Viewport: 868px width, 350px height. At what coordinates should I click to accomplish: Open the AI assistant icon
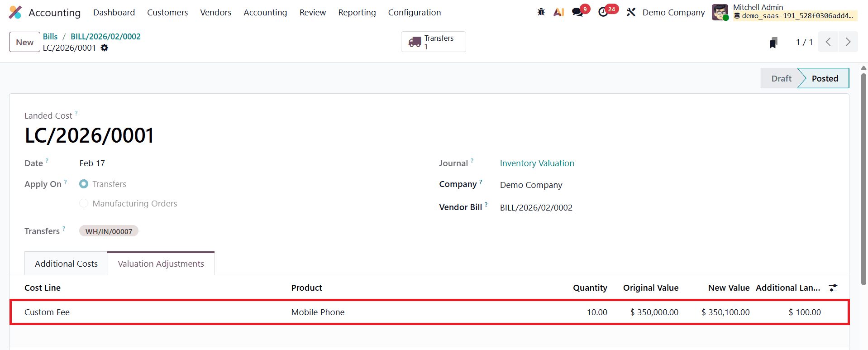coord(559,12)
